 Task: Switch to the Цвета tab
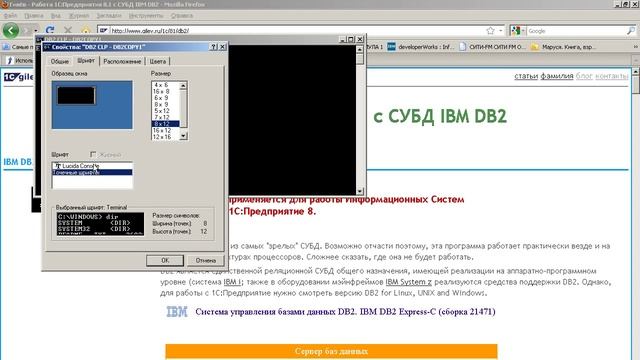click(x=158, y=62)
